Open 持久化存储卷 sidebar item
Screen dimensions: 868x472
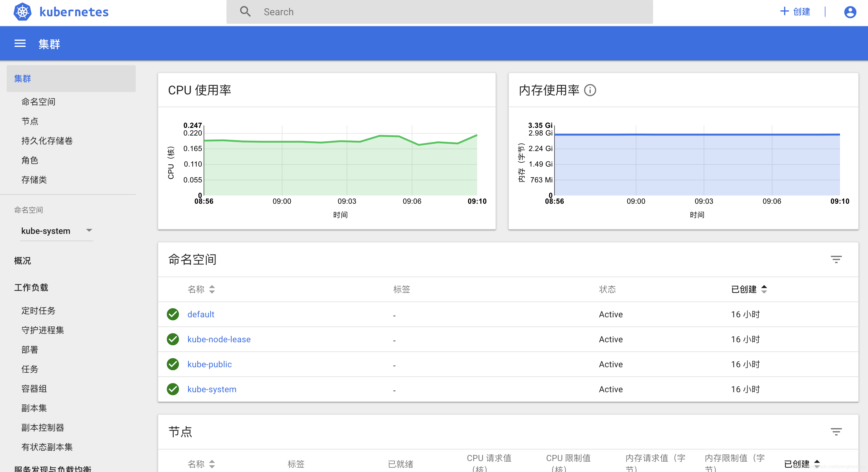point(47,141)
